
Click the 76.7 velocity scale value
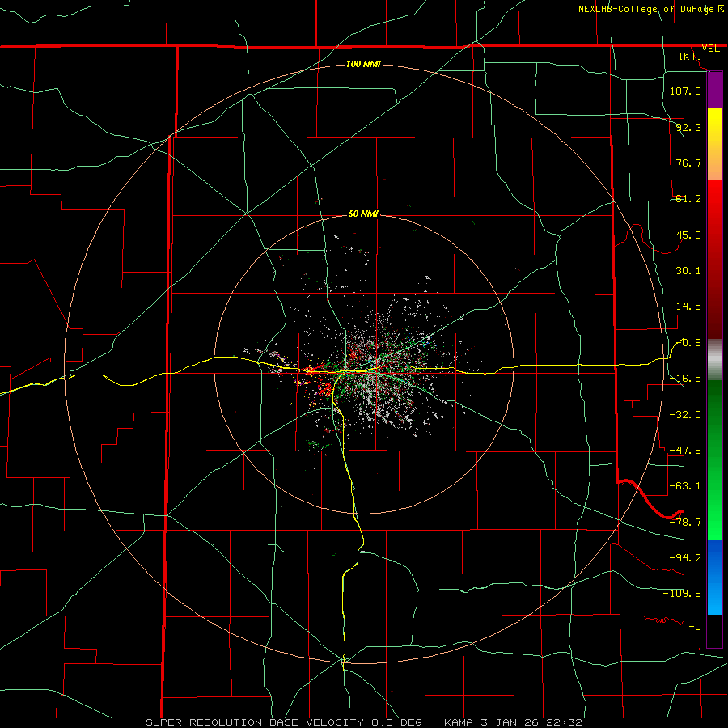[x=688, y=163]
